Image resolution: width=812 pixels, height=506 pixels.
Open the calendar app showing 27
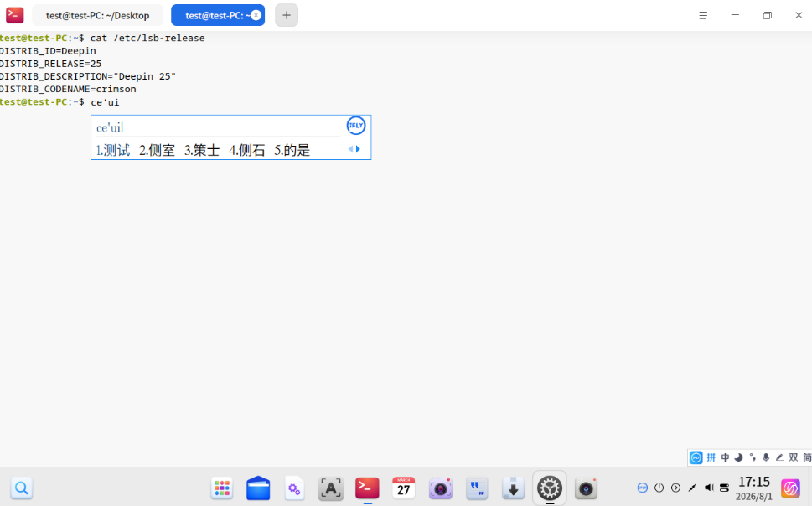(x=403, y=488)
